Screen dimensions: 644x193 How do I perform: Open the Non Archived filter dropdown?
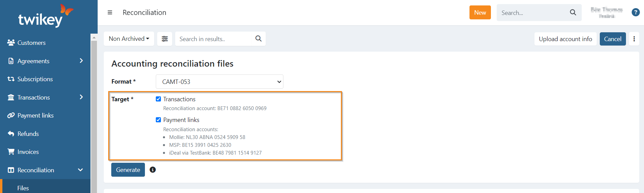(x=129, y=39)
